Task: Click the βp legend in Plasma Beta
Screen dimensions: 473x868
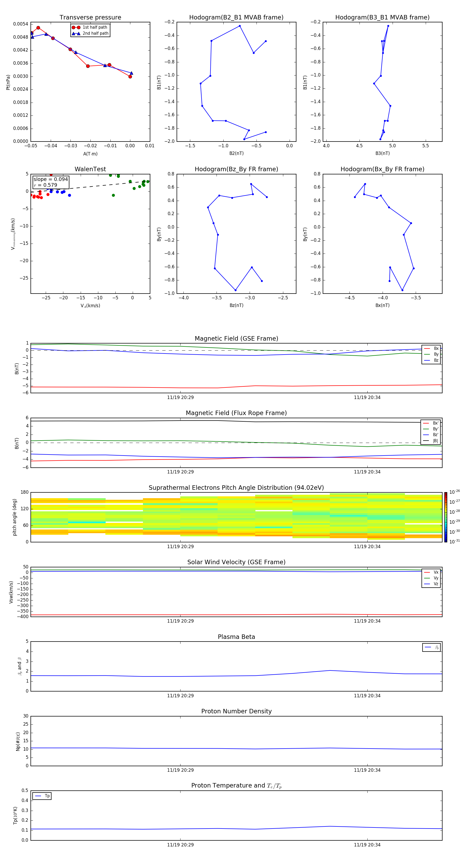Action: coord(431,647)
